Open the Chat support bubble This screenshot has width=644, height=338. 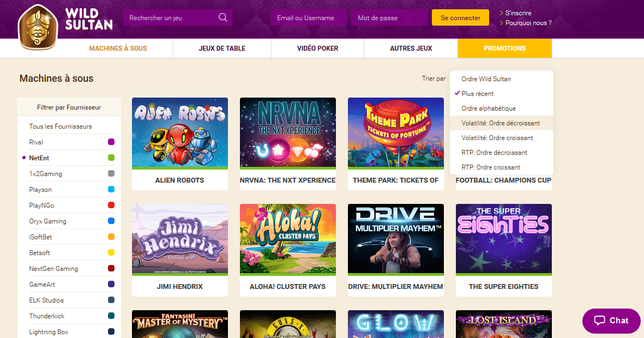pos(611,321)
